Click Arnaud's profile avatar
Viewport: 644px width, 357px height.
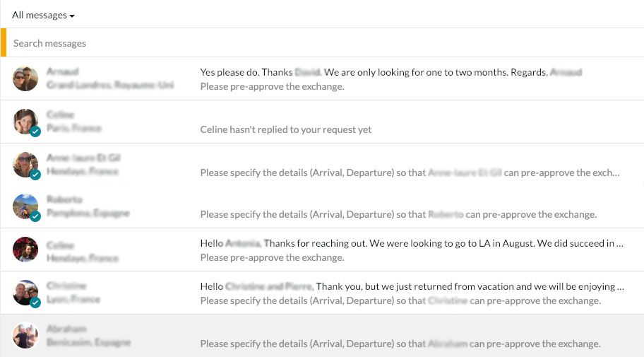click(x=25, y=78)
